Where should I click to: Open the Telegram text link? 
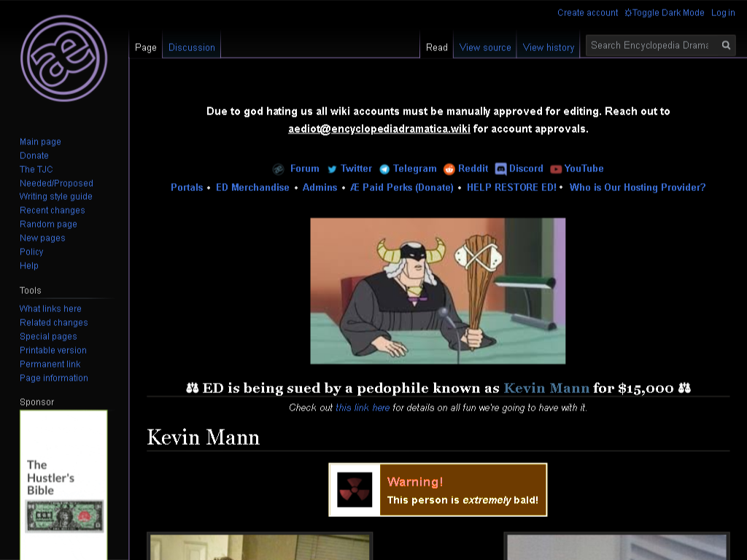click(415, 168)
